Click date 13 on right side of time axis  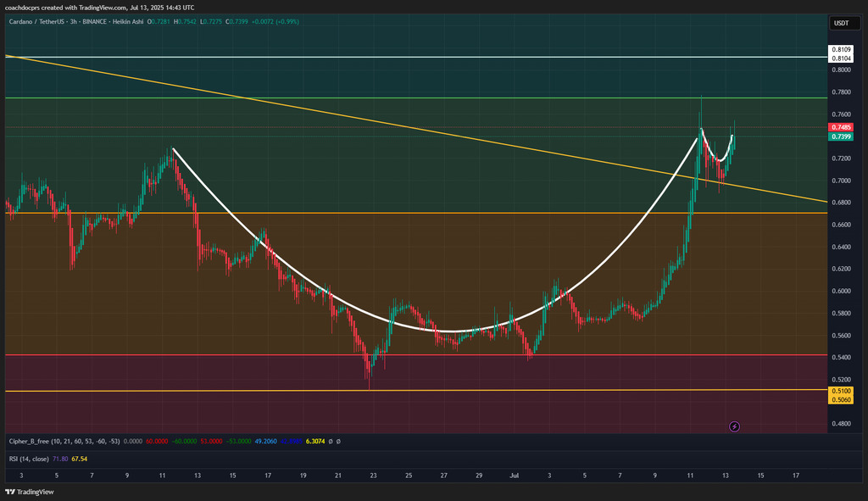[x=725, y=476]
